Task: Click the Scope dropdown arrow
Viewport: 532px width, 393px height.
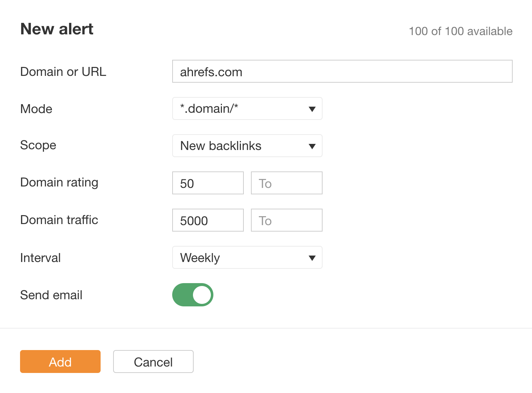Action: (x=312, y=146)
